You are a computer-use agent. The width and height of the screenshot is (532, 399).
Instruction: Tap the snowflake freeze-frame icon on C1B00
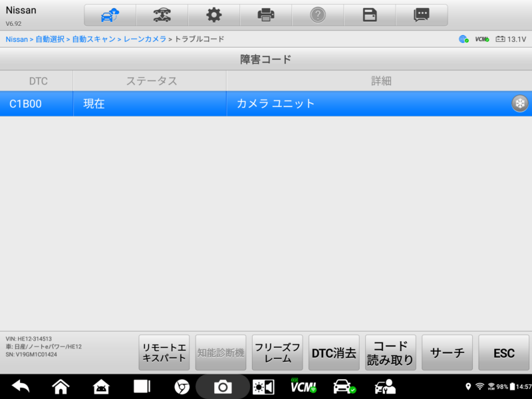click(x=519, y=104)
